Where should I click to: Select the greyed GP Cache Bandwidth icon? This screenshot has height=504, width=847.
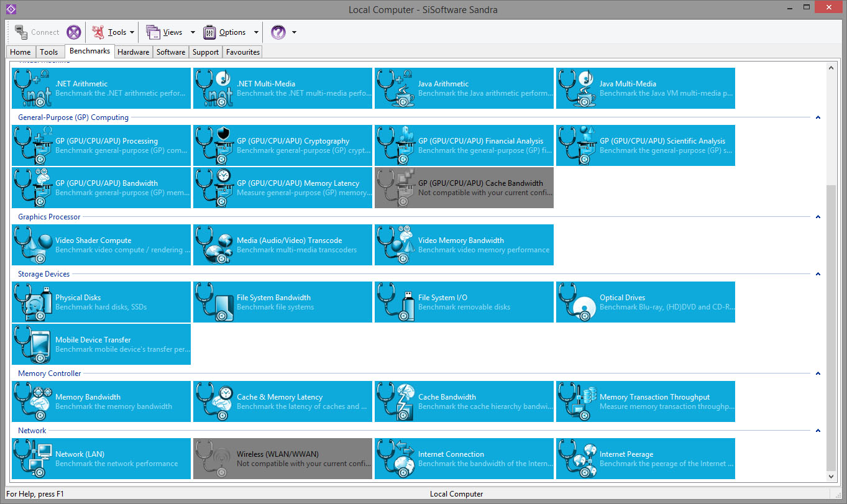396,188
